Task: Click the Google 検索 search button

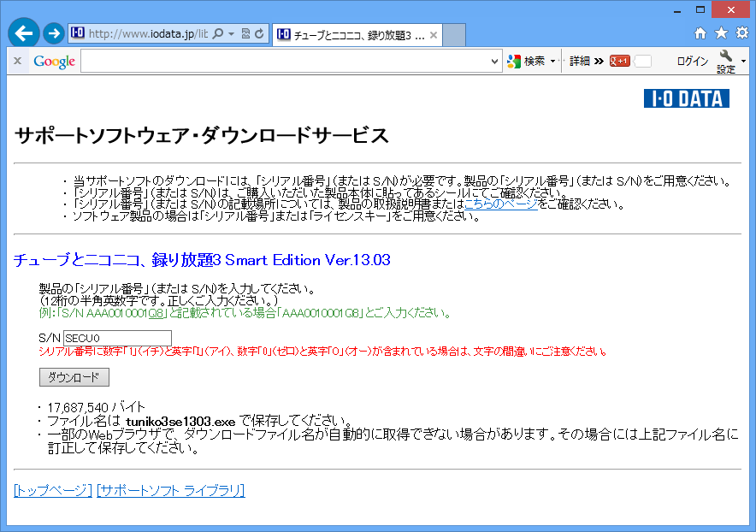Action: [527, 62]
